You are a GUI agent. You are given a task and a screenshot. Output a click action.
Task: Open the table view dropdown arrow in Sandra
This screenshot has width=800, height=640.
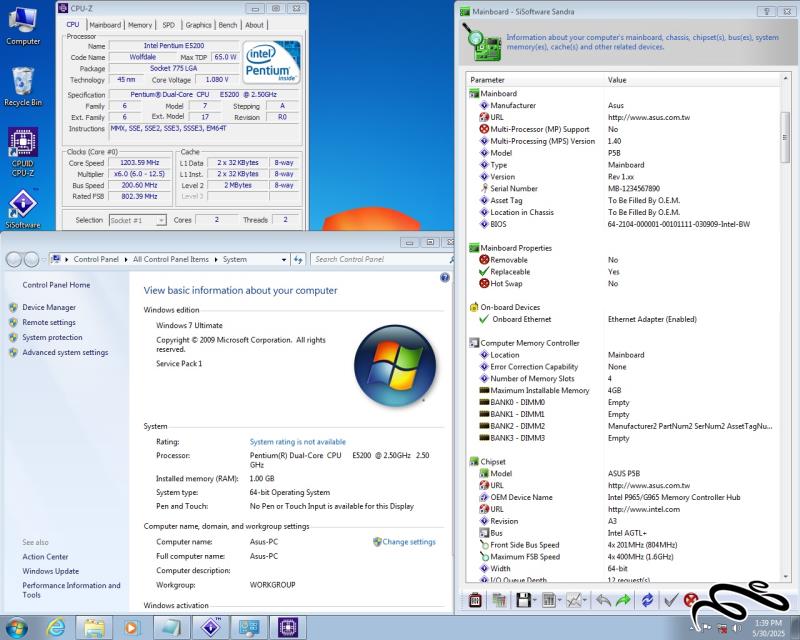560,601
